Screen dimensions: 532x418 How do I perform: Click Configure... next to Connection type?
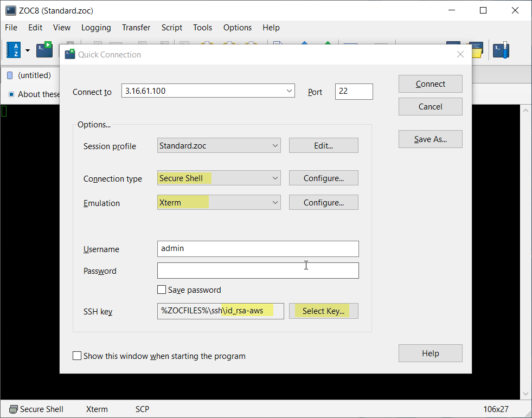pos(323,178)
